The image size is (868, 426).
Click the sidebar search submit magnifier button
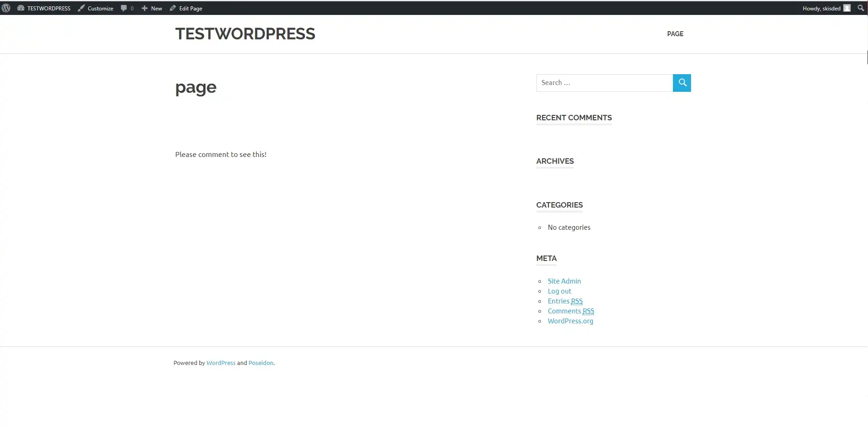click(x=682, y=83)
